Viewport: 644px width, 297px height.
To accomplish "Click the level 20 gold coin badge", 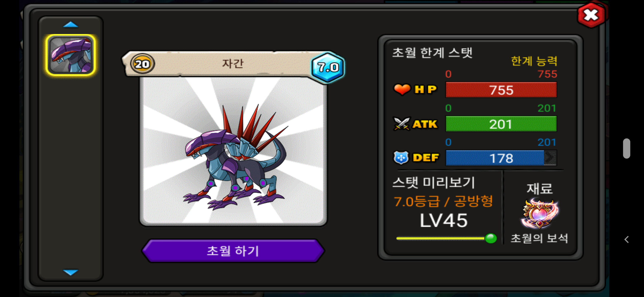I will coord(142,64).
